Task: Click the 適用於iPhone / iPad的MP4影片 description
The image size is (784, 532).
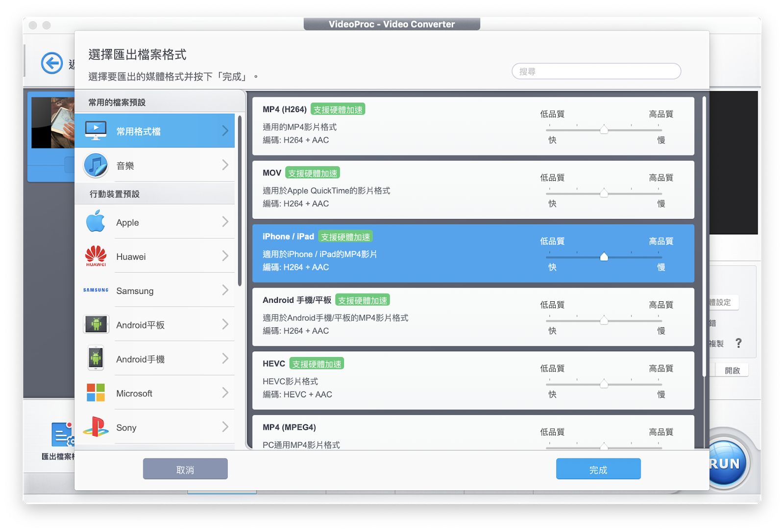Action: (319, 254)
